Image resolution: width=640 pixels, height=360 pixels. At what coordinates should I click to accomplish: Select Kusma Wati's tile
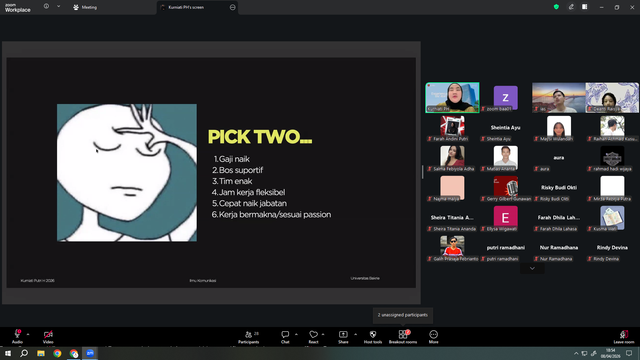pyautogui.click(x=612, y=218)
